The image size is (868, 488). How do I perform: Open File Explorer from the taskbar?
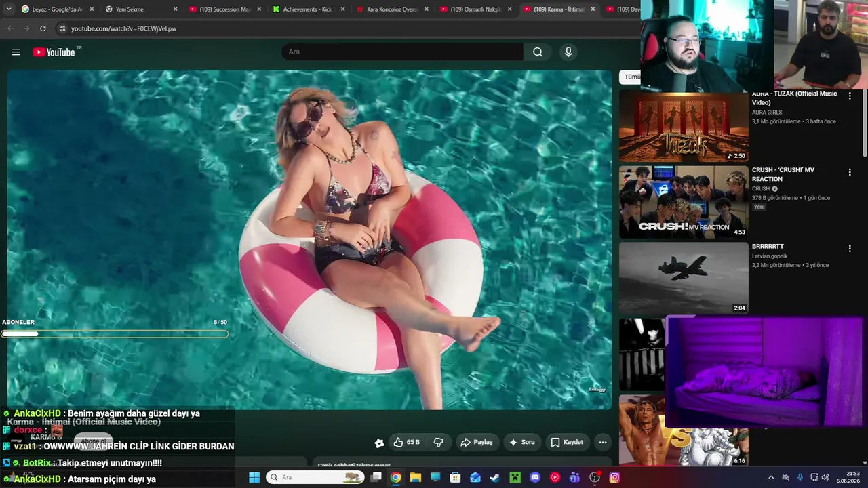pos(416,477)
